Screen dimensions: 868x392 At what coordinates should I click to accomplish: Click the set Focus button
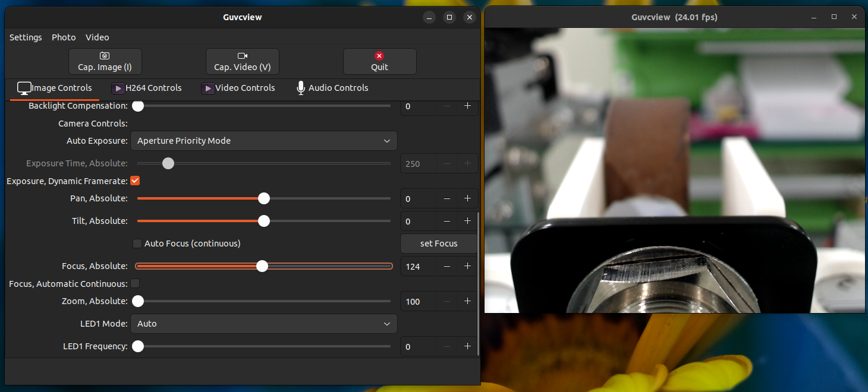[x=439, y=244]
